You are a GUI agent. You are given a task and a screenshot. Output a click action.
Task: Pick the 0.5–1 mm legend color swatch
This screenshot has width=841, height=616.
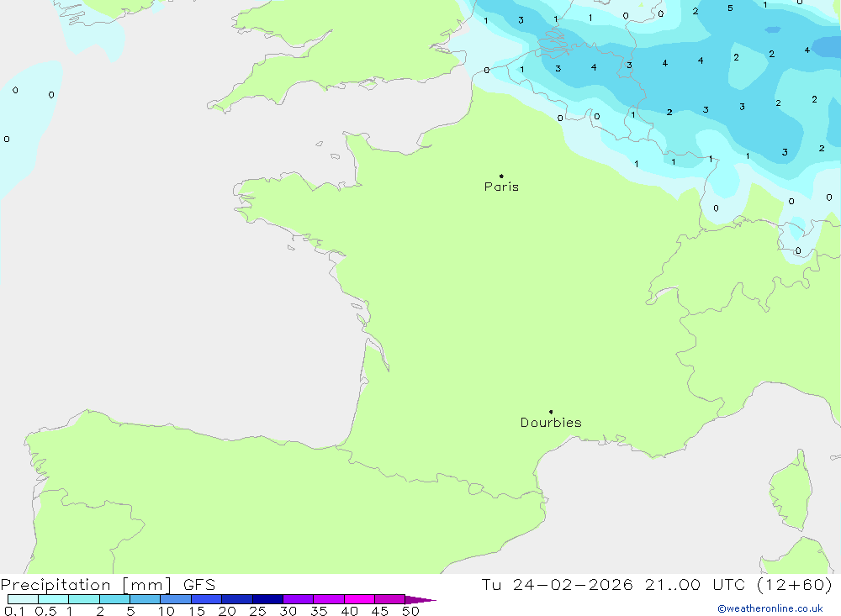pyautogui.click(x=54, y=599)
